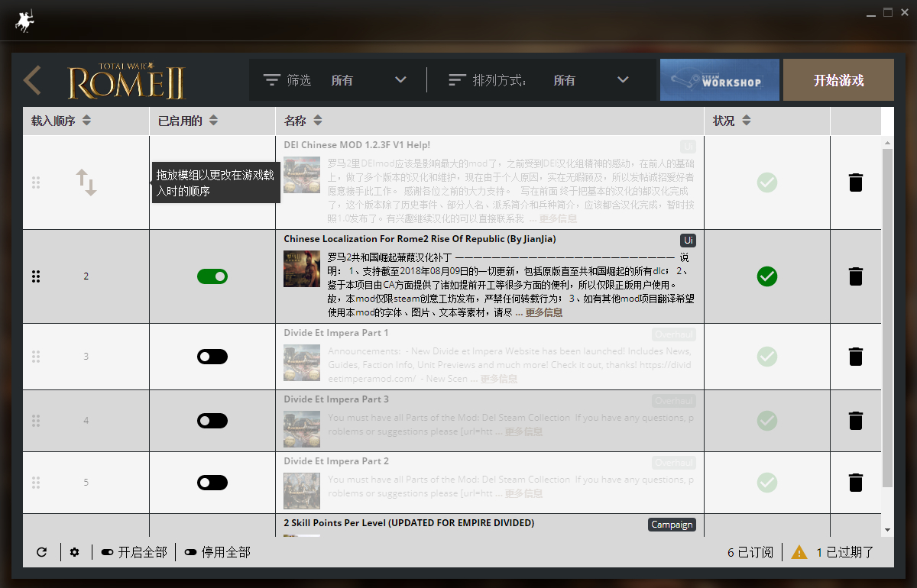
Task: Click the sort lines icon beside 排列方式
Action: (458, 80)
